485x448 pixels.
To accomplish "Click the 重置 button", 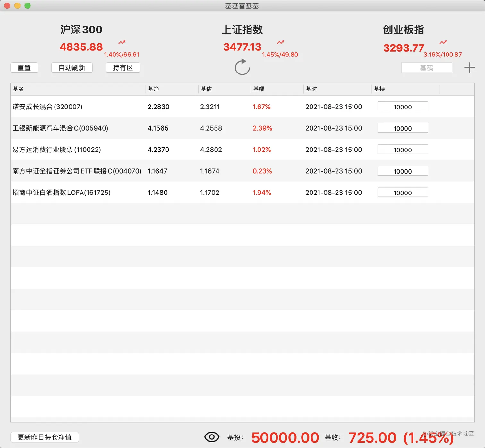I will click(24, 68).
